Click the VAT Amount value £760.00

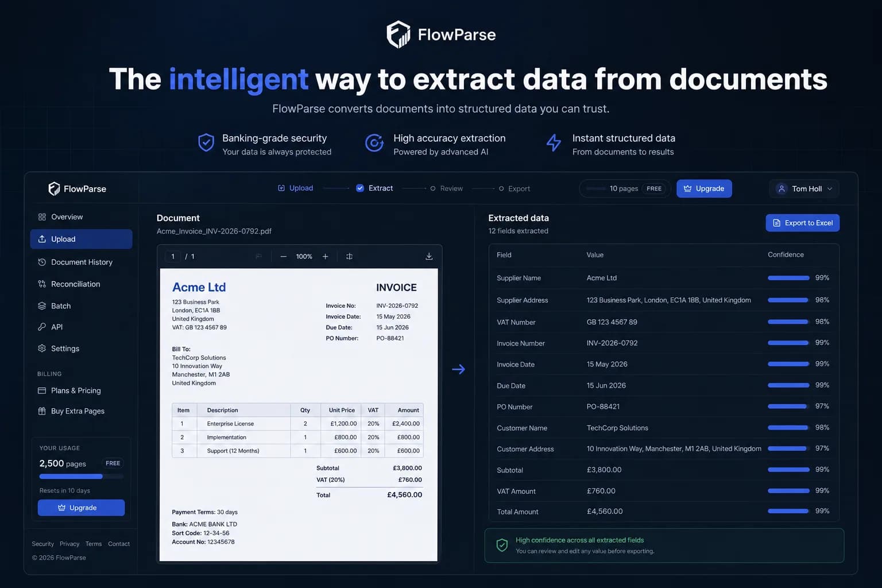tap(601, 491)
